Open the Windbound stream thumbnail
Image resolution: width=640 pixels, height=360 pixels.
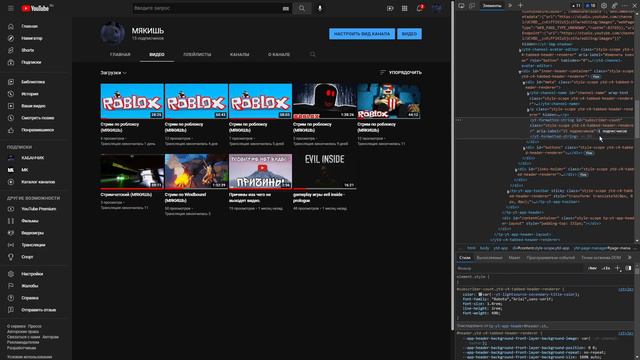[196, 171]
